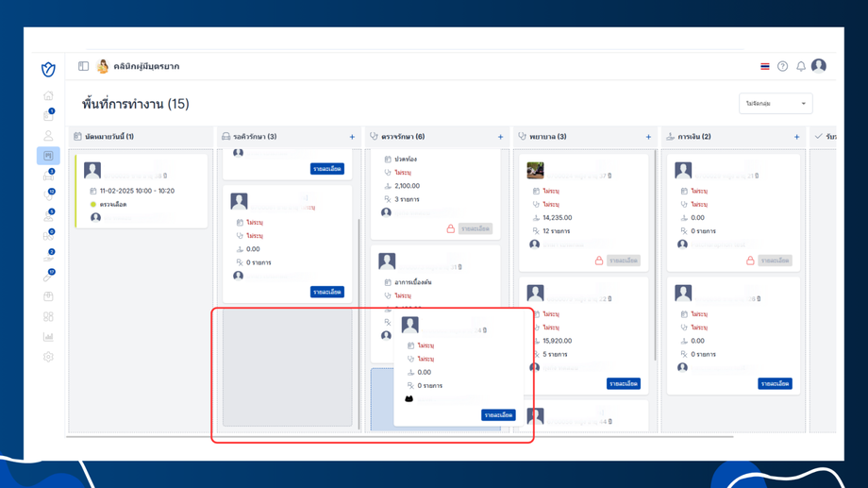Open the patient person icon in the sidebar
The height and width of the screenshot is (488, 868).
[x=48, y=136]
